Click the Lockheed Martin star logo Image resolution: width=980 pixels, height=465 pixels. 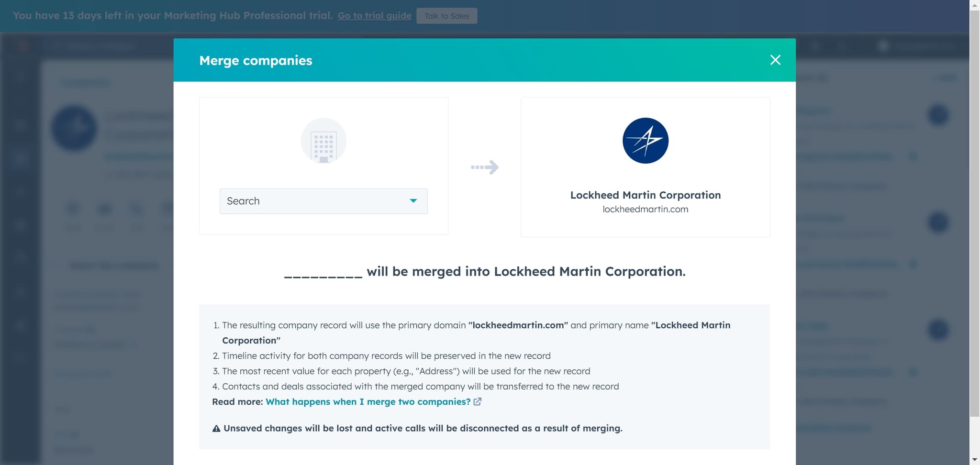pos(645,141)
